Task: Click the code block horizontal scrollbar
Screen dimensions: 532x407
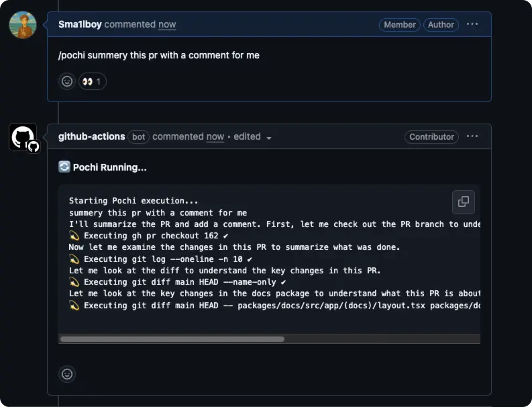Action: coord(172,339)
